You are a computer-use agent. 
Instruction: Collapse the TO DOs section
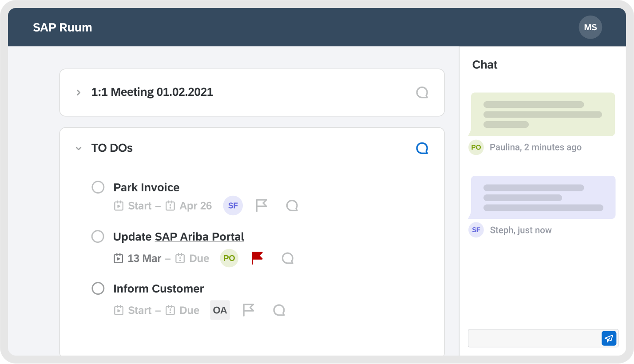point(79,148)
